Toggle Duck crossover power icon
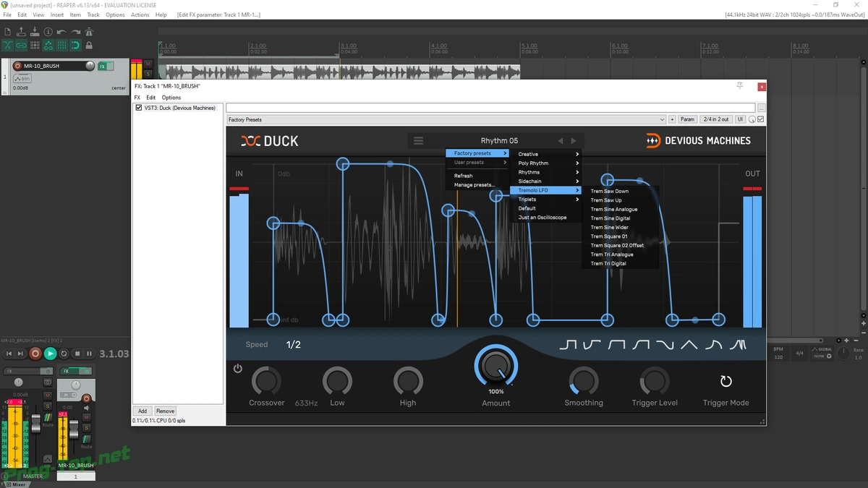The width and height of the screenshot is (868, 488). (237, 369)
